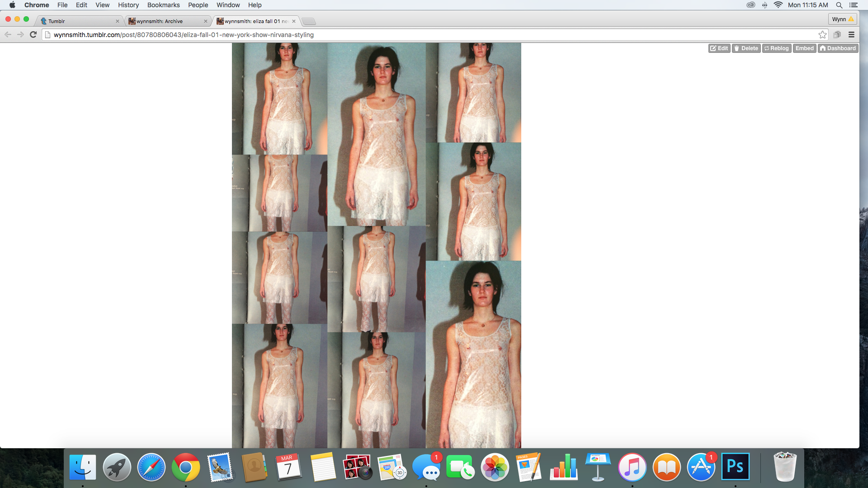Click the Dashboard button
The width and height of the screenshot is (868, 488).
(x=838, y=48)
